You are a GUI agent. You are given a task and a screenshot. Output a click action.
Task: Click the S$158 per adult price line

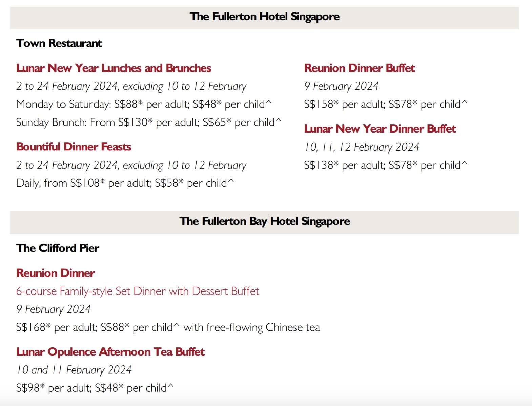tap(385, 104)
